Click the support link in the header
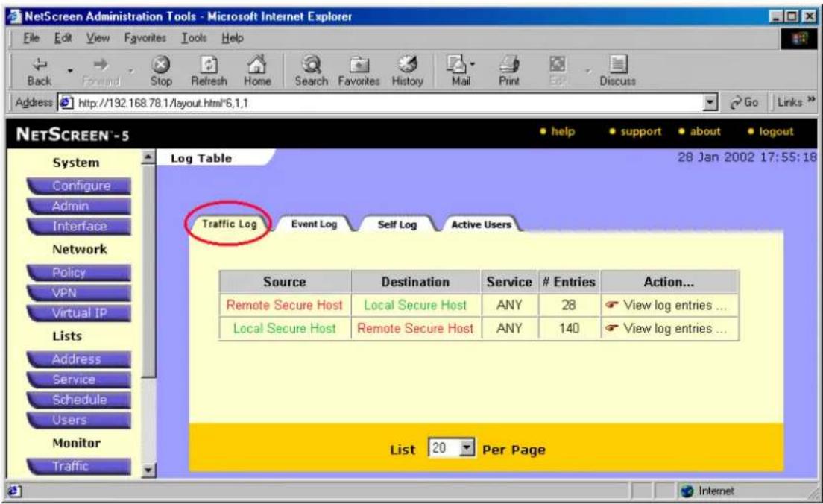Image resolution: width=823 pixels, height=504 pixels. 640,131
